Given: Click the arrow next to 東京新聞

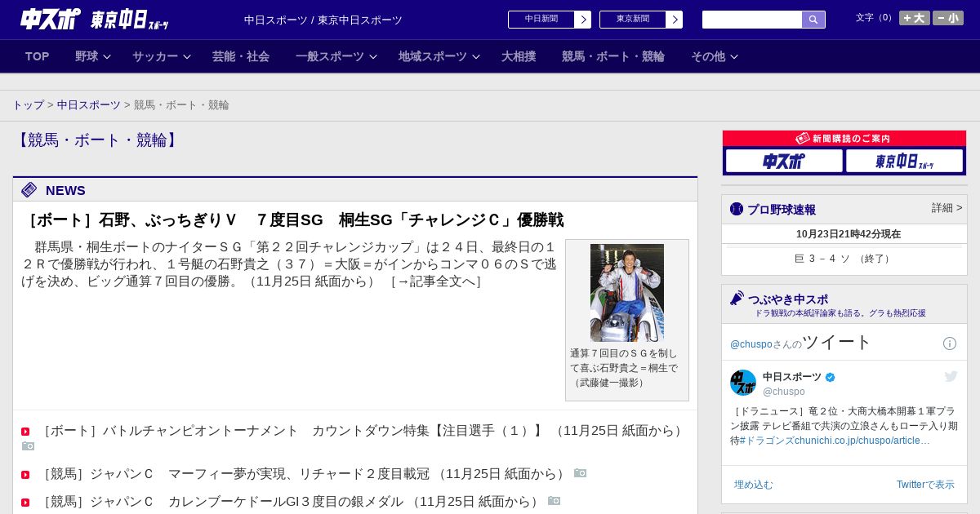Looking at the screenshot, I should coord(674,20).
